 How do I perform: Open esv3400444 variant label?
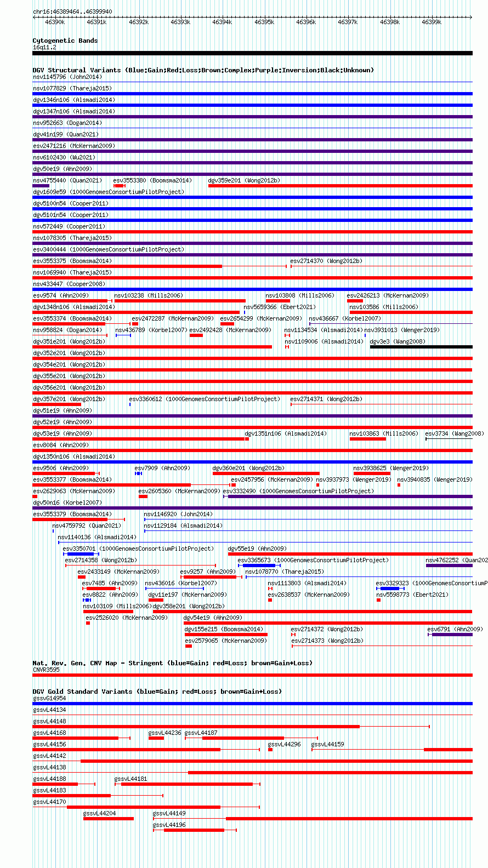[108, 249]
